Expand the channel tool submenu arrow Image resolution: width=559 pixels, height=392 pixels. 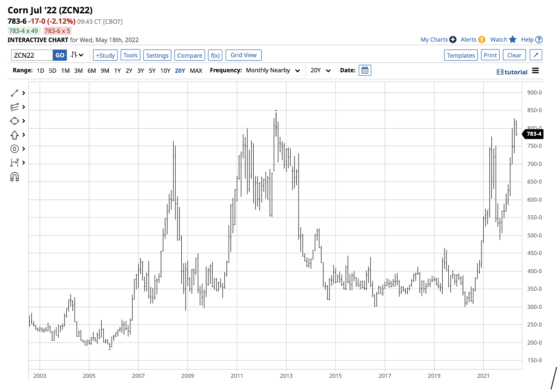(x=23, y=107)
